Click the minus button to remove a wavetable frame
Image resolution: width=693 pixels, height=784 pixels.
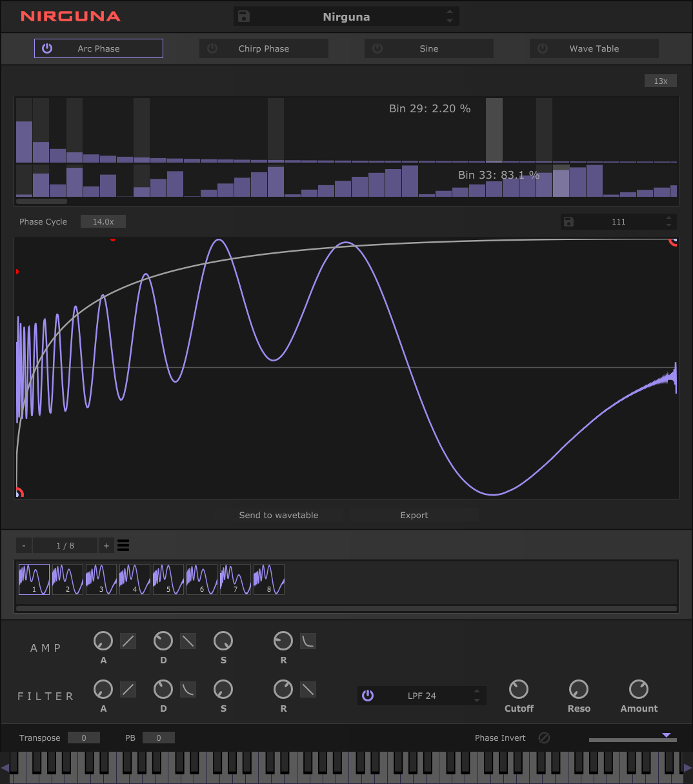pos(24,546)
